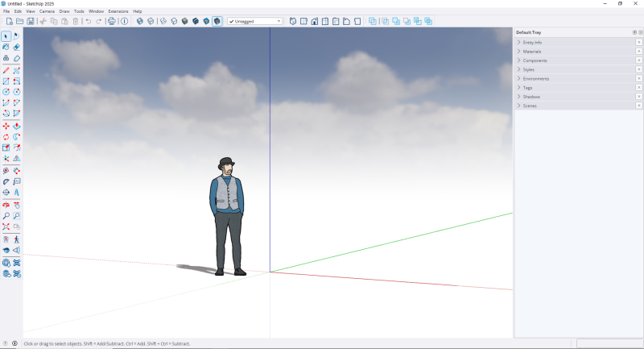The width and height of the screenshot is (644, 349).
Task: Select the Follow Me tool
Action: 16,137
